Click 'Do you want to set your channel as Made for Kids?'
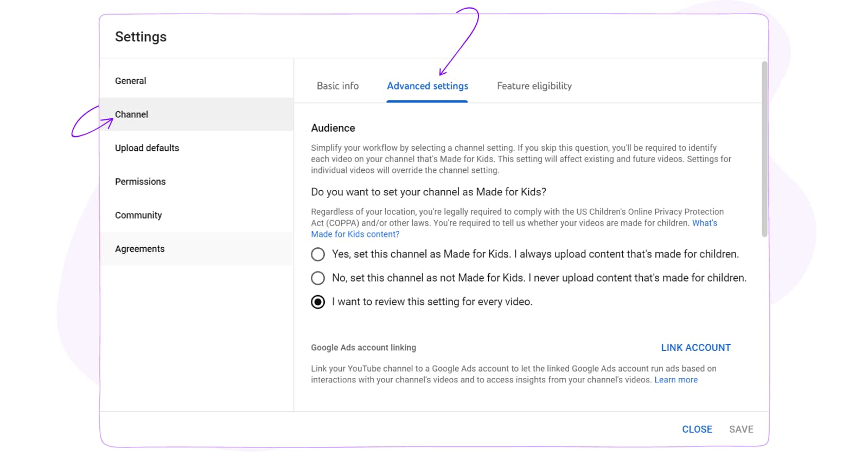The image size is (868, 461). [429, 192]
